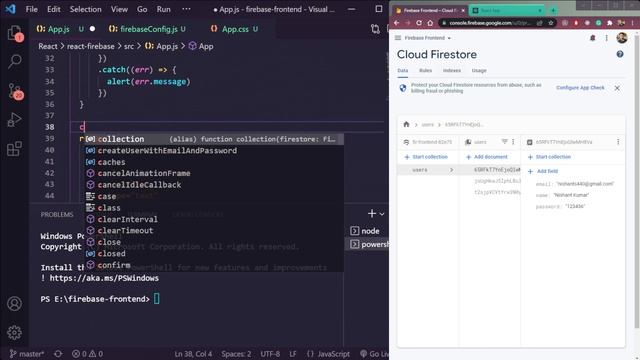Open the Run and Debug view
The image size is (640, 360).
click(14, 120)
